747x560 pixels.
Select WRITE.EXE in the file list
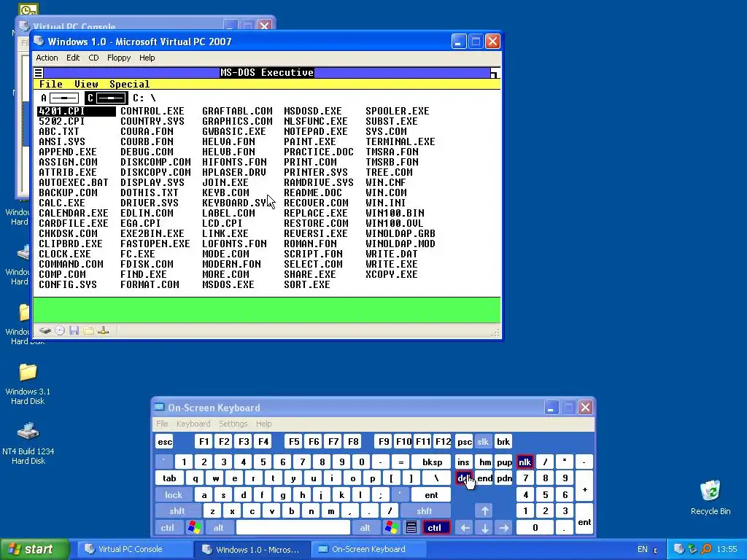(x=392, y=264)
